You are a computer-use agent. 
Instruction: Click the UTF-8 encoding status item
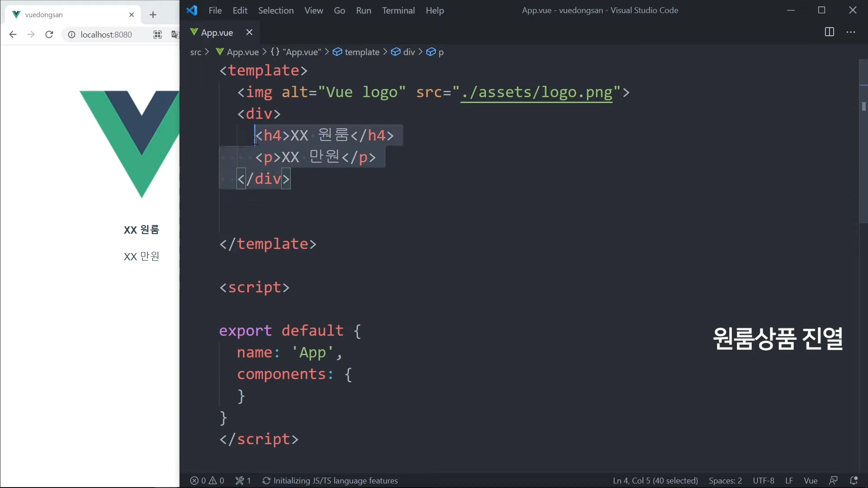pyautogui.click(x=763, y=480)
